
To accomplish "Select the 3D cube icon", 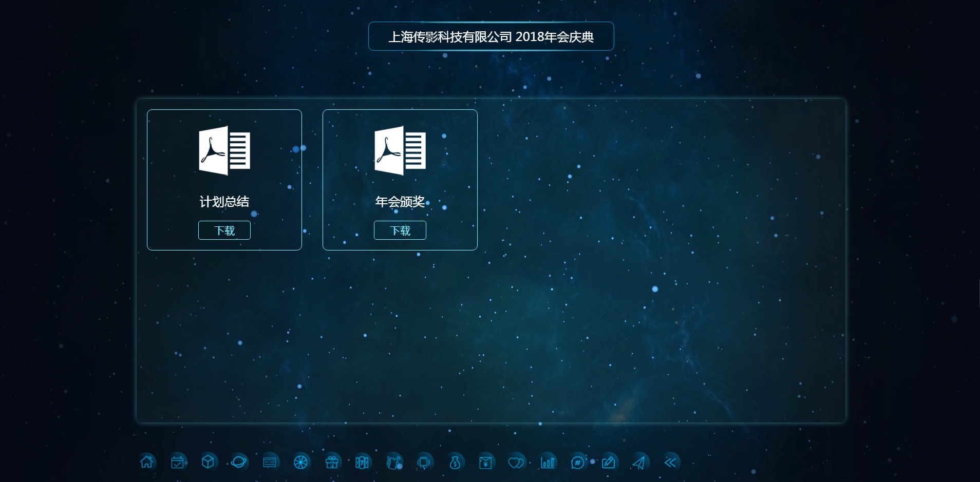I will [x=208, y=462].
